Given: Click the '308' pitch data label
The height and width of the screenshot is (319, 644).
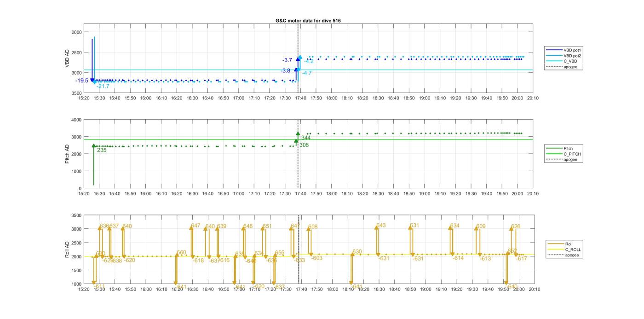Looking at the screenshot, I should click(304, 145).
